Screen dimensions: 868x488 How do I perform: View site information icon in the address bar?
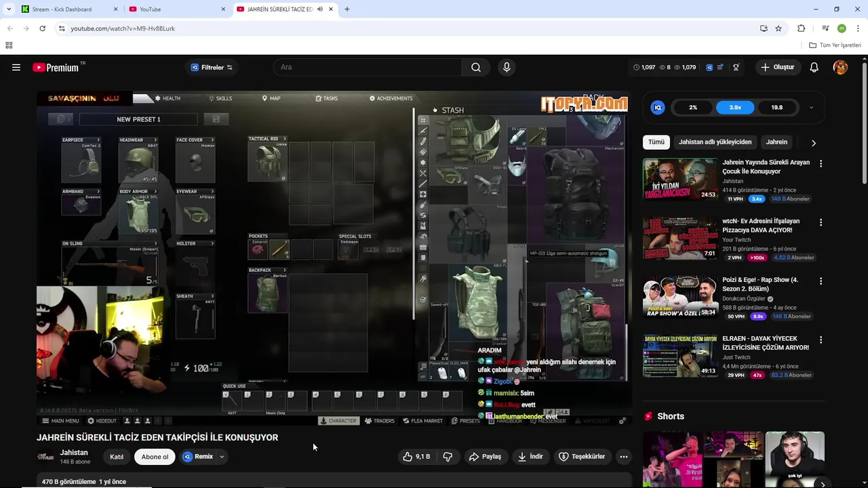coord(62,28)
